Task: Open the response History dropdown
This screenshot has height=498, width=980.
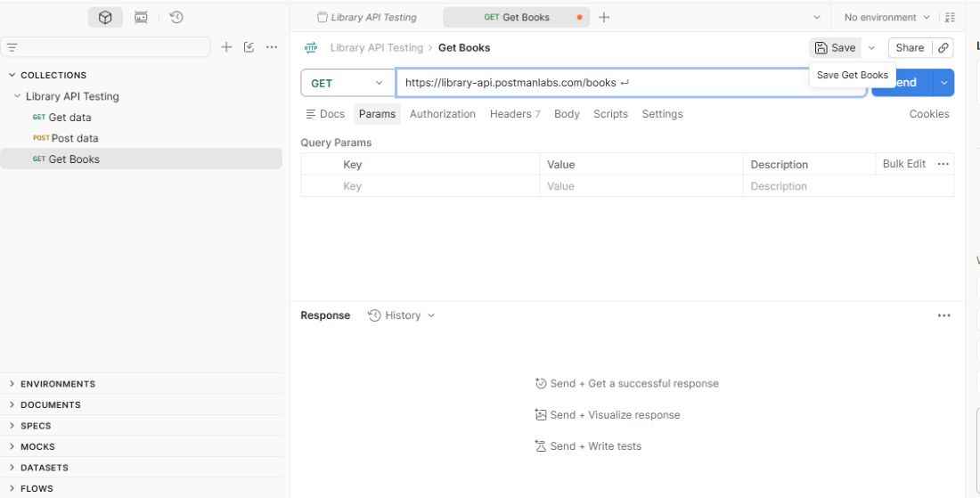Action: [x=401, y=315]
